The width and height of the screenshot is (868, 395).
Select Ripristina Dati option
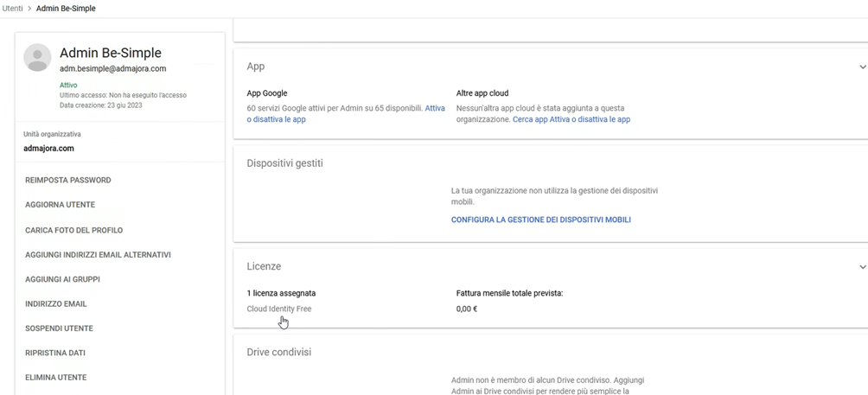tap(55, 353)
